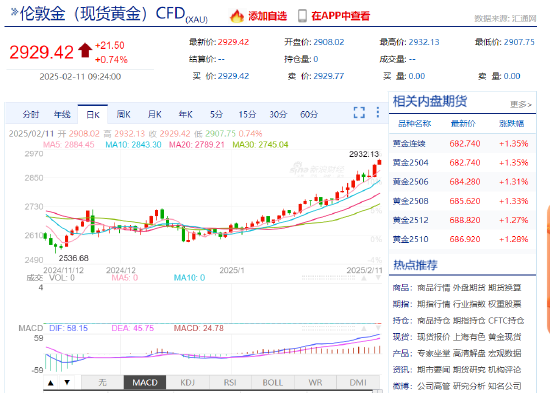Image resolution: width=550 pixels, height=393 pixels.
Task: Collapse volume panel with small up arrow
Action: tap(364, 278)
